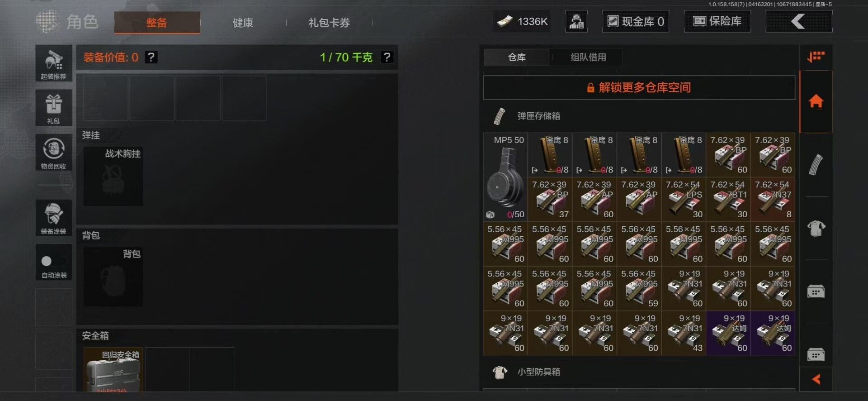
Task: Click the question mark beside 装备价值
Action: click(x=151, y=57)
